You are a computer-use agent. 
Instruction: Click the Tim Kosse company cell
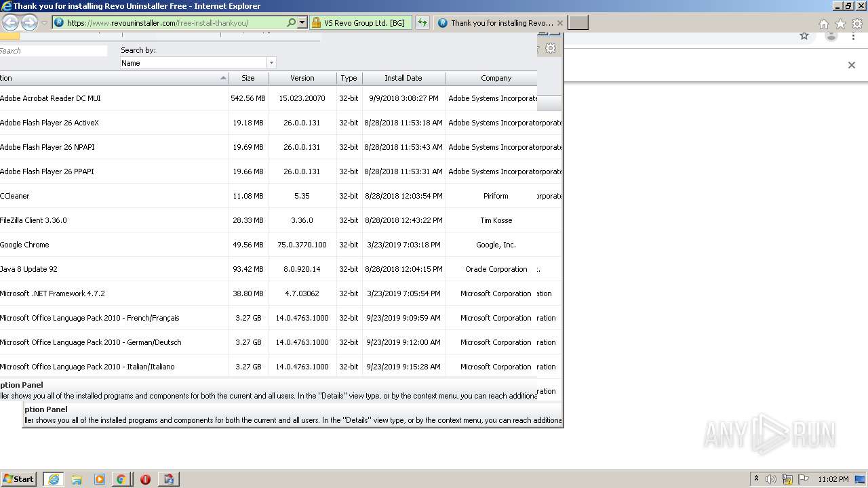click(496, 220)
